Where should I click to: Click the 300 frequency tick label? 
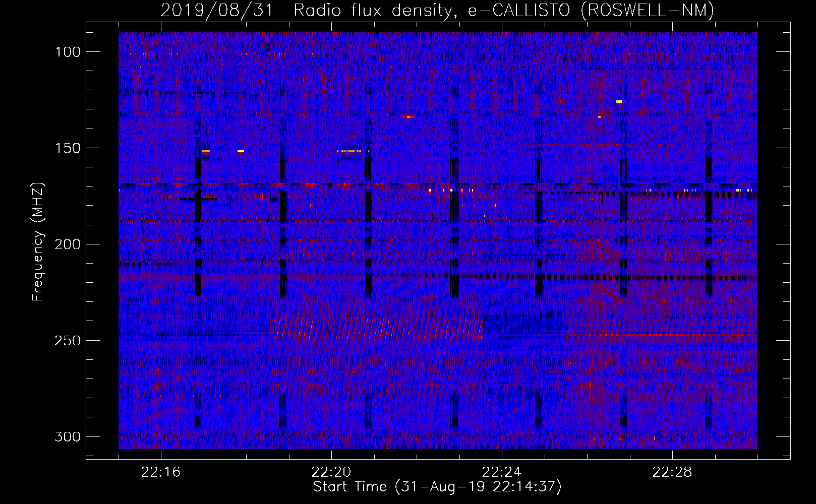click(x=67, y=436)
